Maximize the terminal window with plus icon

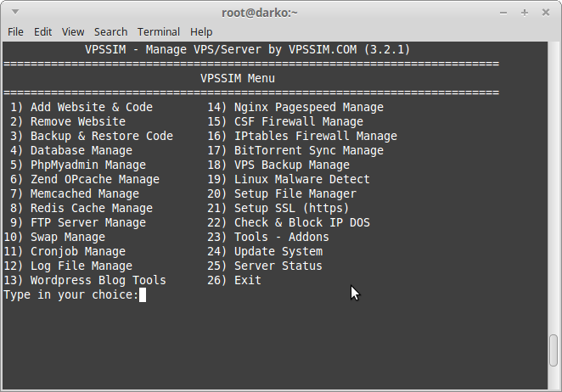525,13
